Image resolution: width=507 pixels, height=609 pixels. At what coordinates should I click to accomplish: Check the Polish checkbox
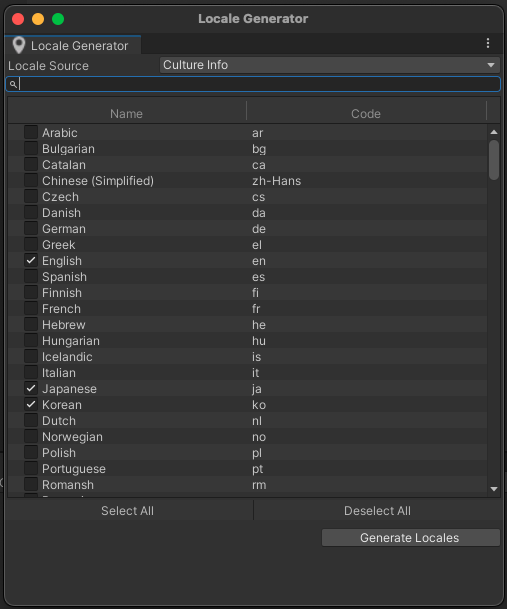pyautogui.click(x=31, y=452)
